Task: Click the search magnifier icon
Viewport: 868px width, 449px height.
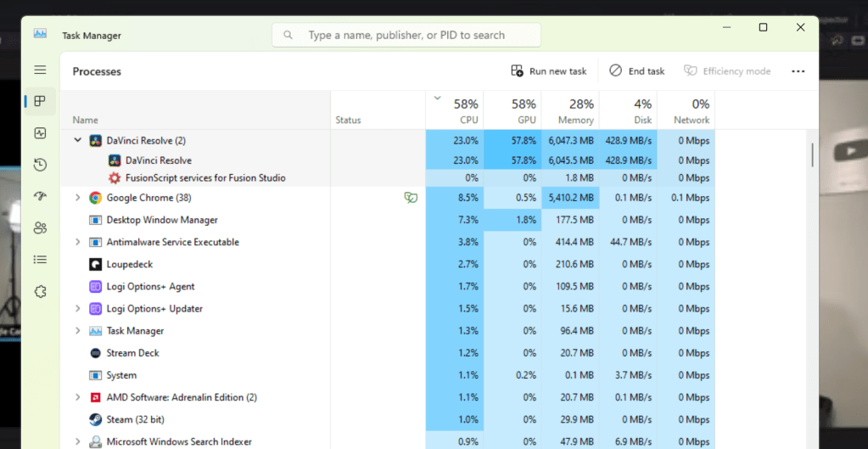Action: [288, 35]
